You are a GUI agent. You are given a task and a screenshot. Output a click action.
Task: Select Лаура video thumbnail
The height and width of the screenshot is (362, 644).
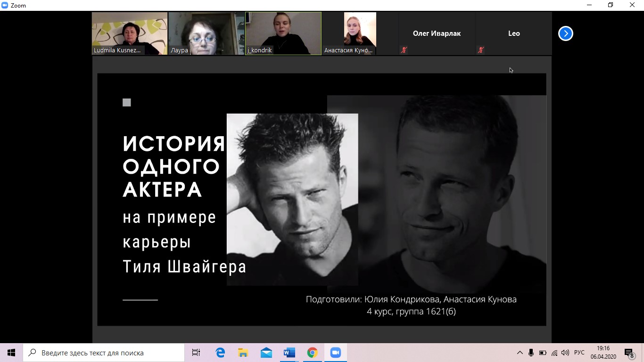(206, 33)
